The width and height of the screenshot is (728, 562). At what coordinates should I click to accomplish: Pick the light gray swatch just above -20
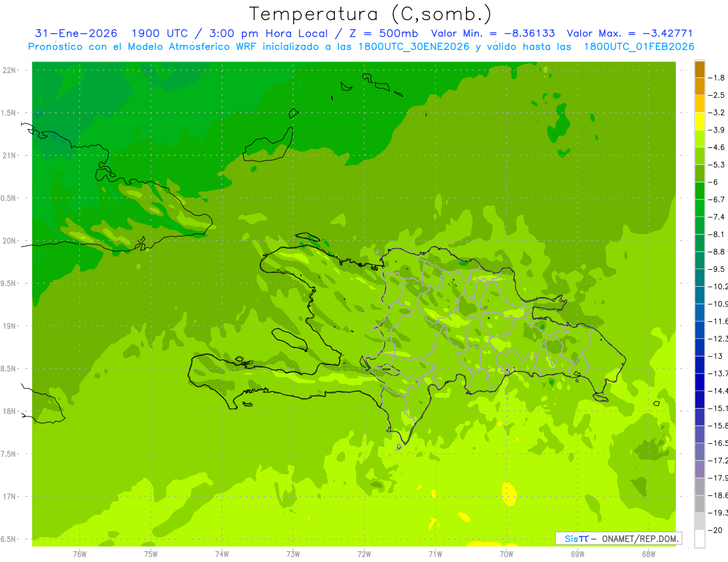[699, 521]
